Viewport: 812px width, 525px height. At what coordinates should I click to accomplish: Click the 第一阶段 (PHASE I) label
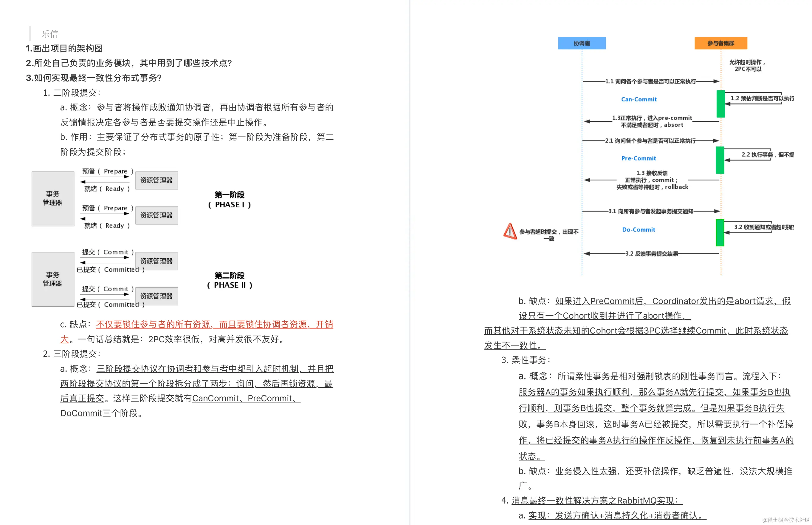pyautogui.click(x=229, y=200)
